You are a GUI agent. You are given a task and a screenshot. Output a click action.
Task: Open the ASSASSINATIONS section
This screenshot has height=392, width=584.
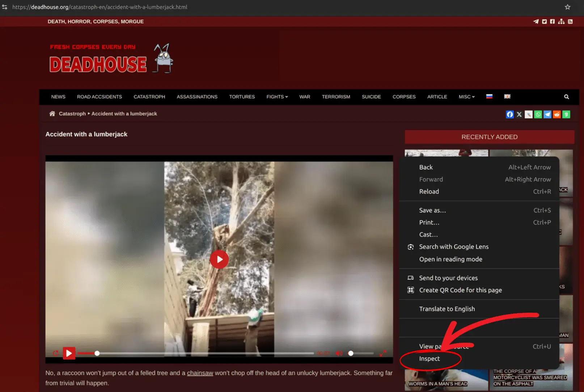click(197, 97)
